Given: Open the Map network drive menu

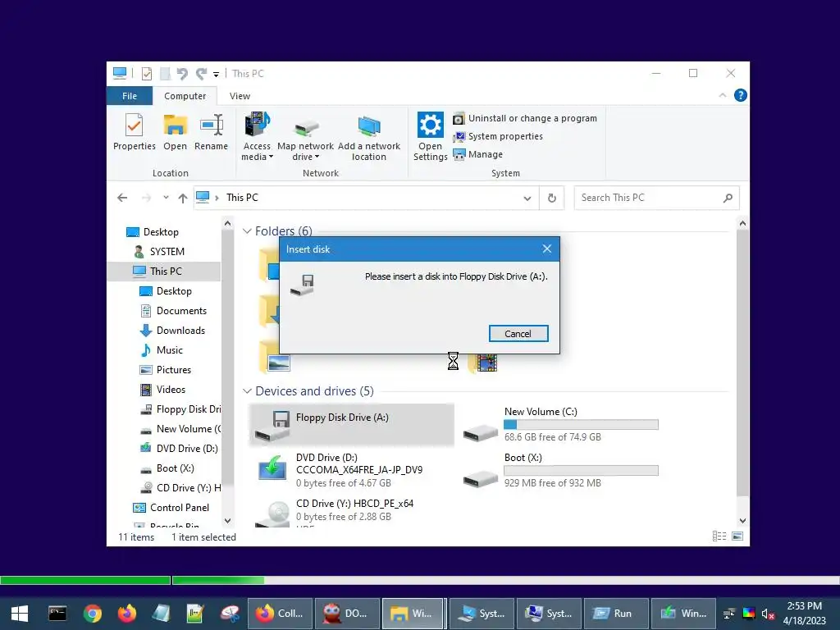Looking at the screenshot, I should pyautogui.click(x=305, y=137).
